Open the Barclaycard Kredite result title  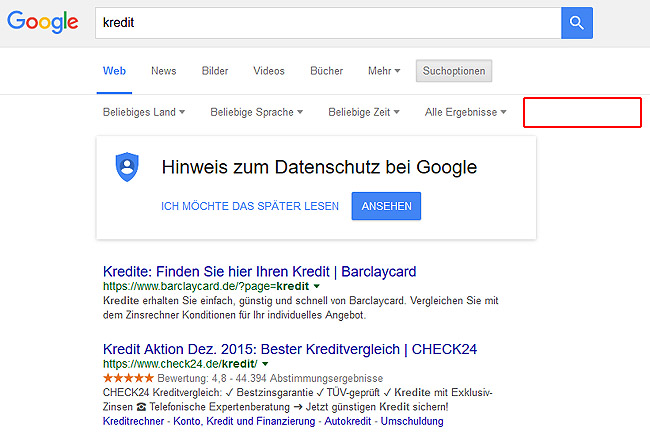pos(259,272)
